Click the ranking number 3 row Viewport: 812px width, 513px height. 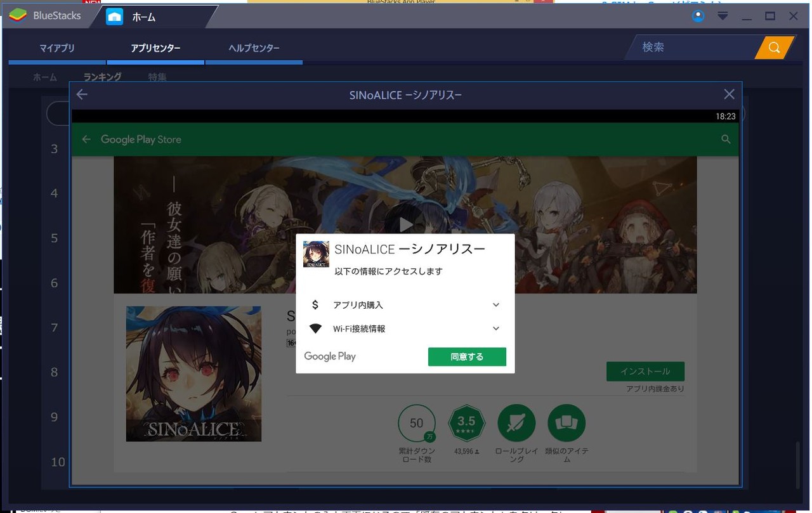pos(55,148)
